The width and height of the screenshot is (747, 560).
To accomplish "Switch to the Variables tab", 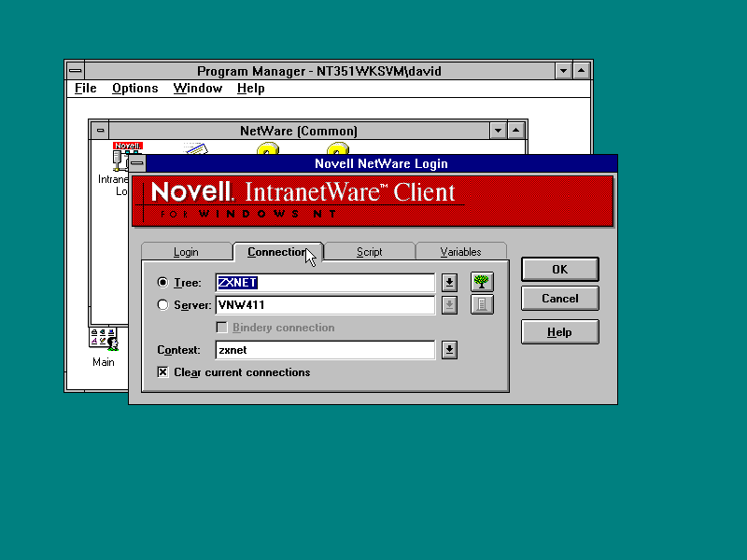I will [460, 252].
